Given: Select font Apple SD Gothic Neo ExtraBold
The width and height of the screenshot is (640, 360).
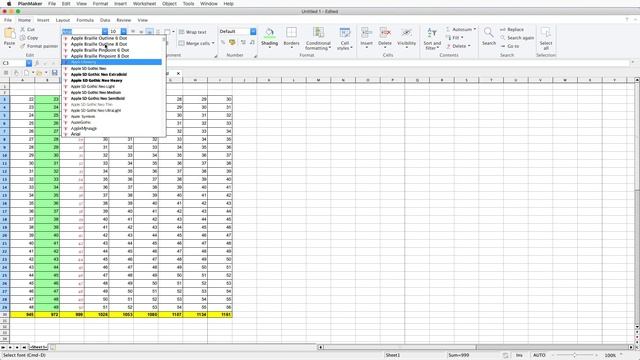Looking at the screenshot, I should tap(112, 74).
